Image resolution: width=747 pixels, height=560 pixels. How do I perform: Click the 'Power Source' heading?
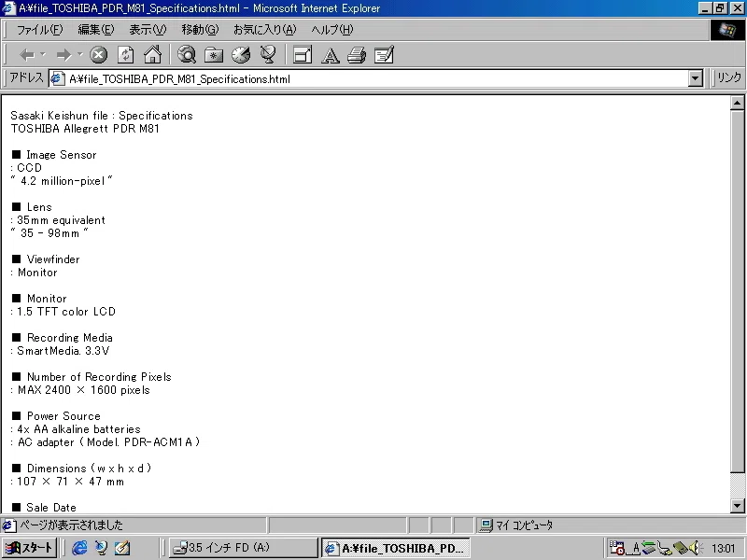(63, 416)
